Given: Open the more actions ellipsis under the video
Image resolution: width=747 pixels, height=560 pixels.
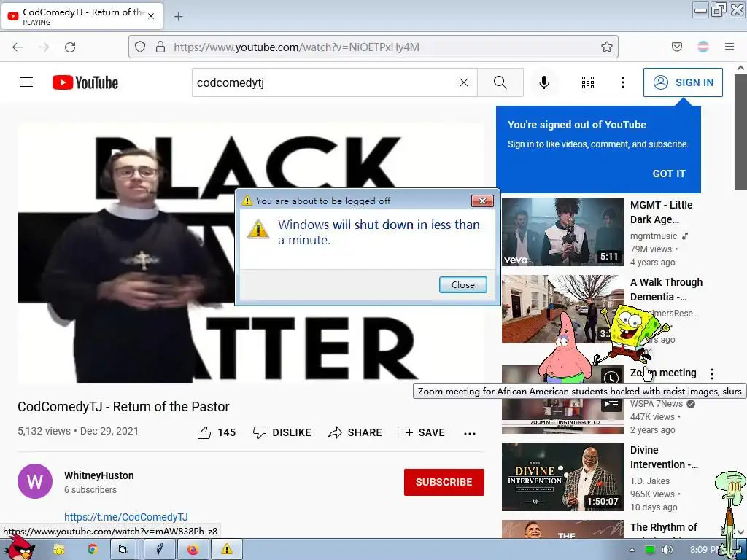Looking at the screenshot, I should tap(470, 433).
